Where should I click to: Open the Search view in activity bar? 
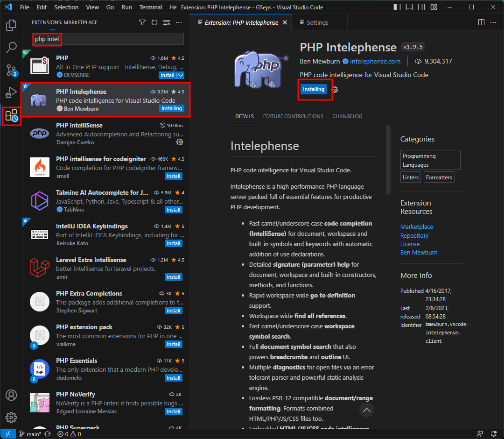tap(11, 47)
